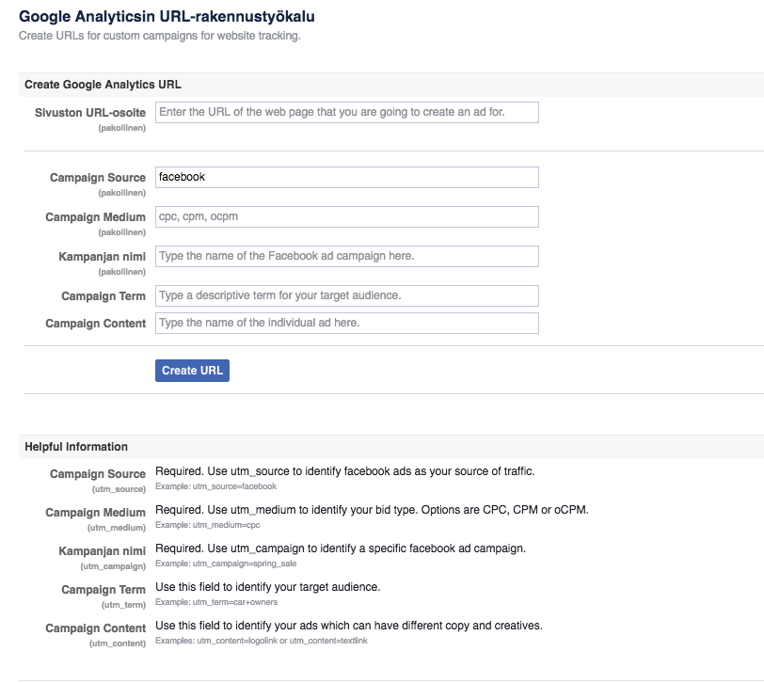
Task: Click the Campaign Medium input field
Action: [347, 217]
